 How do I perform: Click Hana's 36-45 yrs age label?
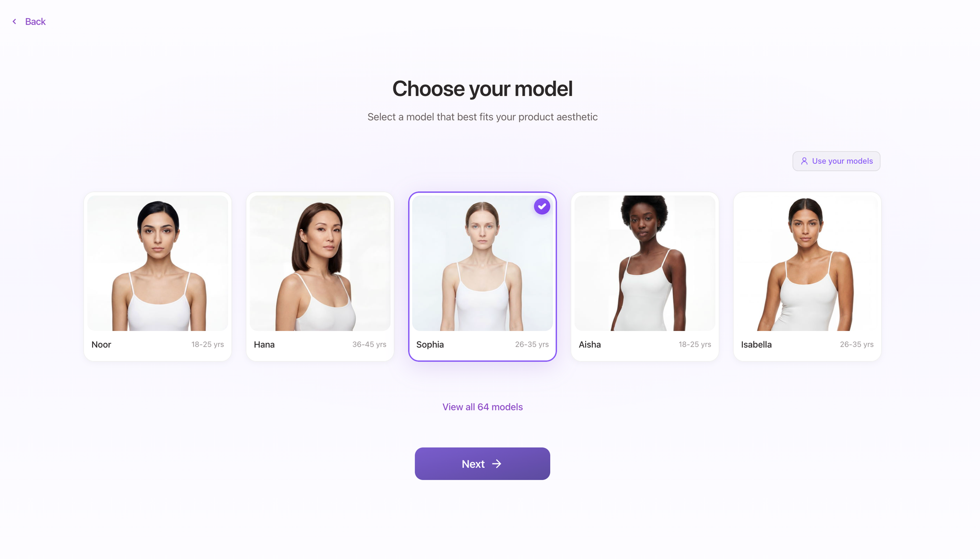[369, 345]
